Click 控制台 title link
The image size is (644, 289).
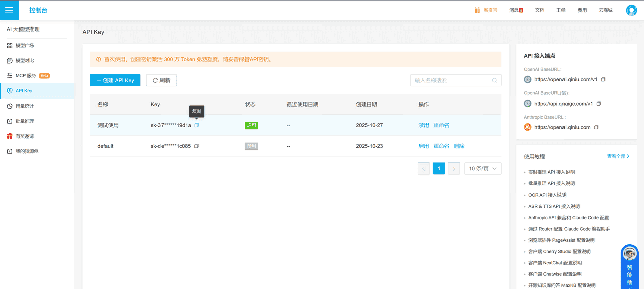(39, 10)
